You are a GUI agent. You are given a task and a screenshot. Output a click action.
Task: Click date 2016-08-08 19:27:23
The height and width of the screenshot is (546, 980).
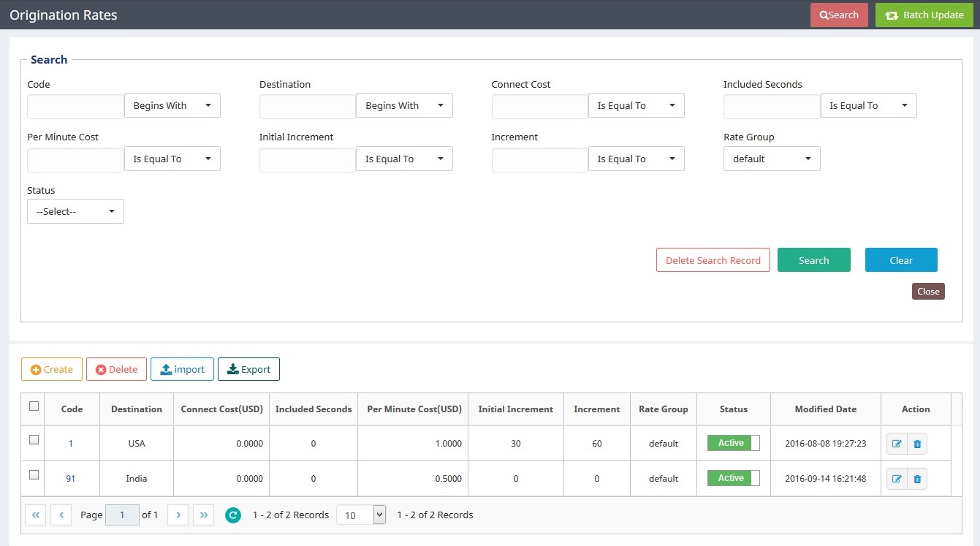pyautogui.click(x=826, y=444)
